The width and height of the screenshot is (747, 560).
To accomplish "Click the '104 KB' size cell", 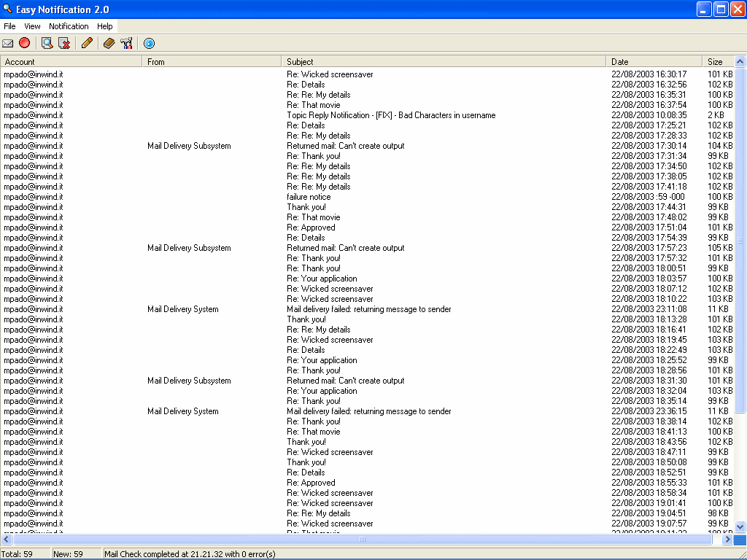I will (x=720, y=146).
